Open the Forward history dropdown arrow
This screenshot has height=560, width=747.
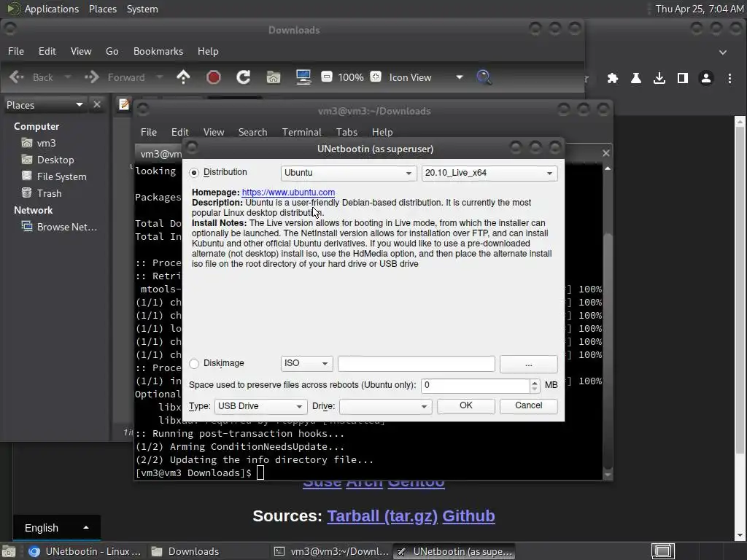click(x=160, y=77)
